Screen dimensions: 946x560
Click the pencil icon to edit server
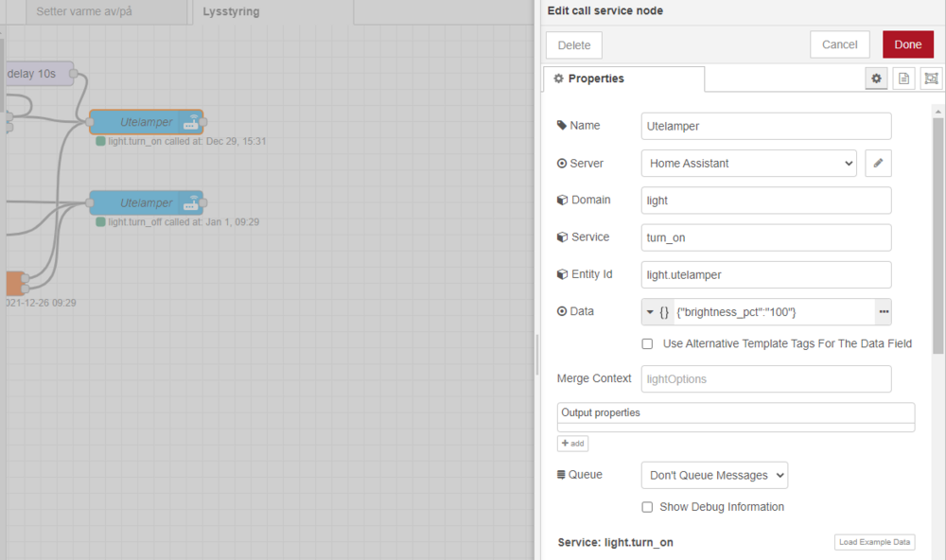878,163
